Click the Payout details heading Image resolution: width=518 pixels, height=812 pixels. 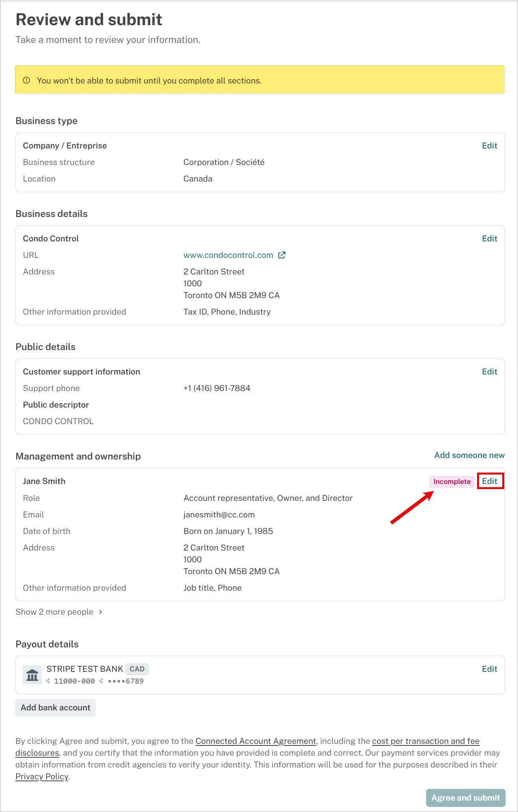(x=47, y=644)
